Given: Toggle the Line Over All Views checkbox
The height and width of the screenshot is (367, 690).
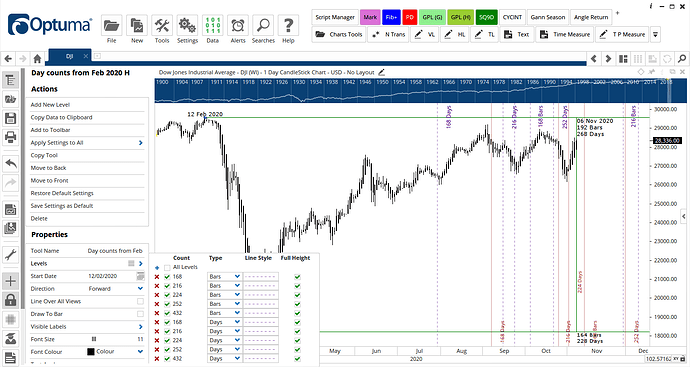Looking at the screenshot, I should (x=140, y=301).
